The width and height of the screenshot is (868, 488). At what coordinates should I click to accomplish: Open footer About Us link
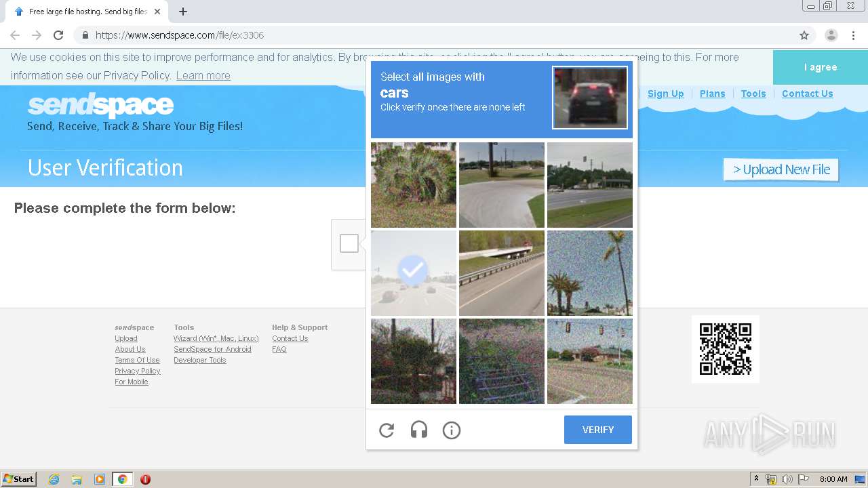pos(130,349)
